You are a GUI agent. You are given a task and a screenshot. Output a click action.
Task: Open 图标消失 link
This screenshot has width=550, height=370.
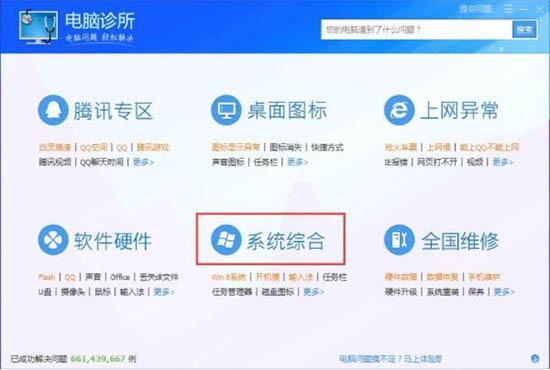click(285, 147)
